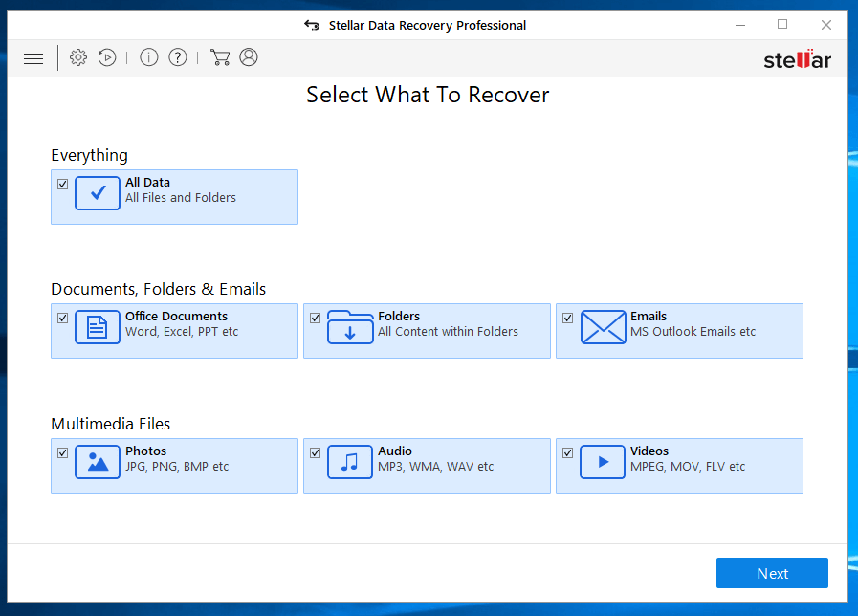The width and height of the screenshot is (858, 616).
Task: Toggle the All Data checkbox
Action: point(63,184)
